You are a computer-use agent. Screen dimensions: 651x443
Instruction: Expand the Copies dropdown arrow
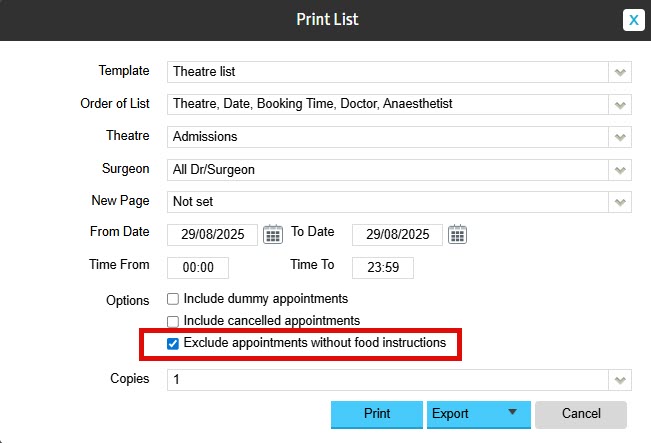pos(620,380)
